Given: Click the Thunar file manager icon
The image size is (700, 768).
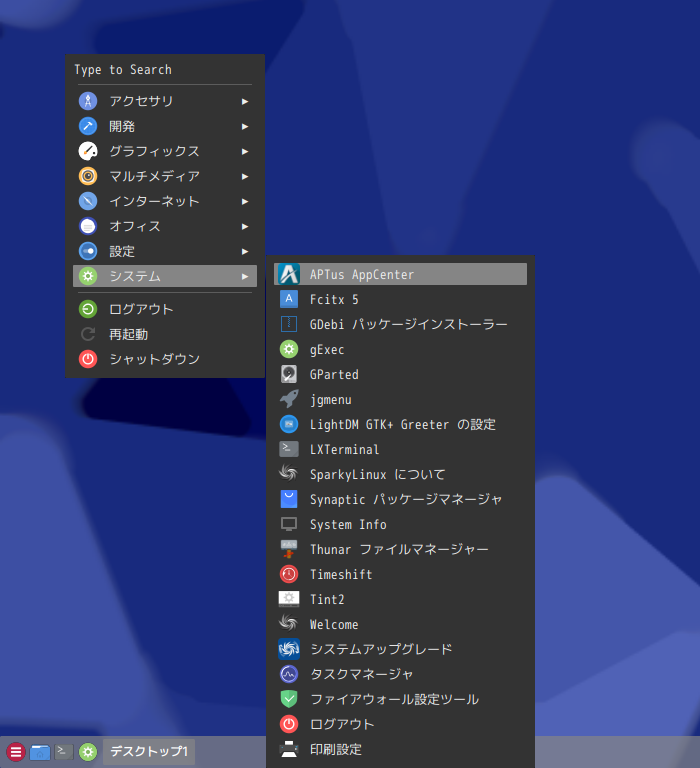Looking at the screenshot, I should [289, 549].
